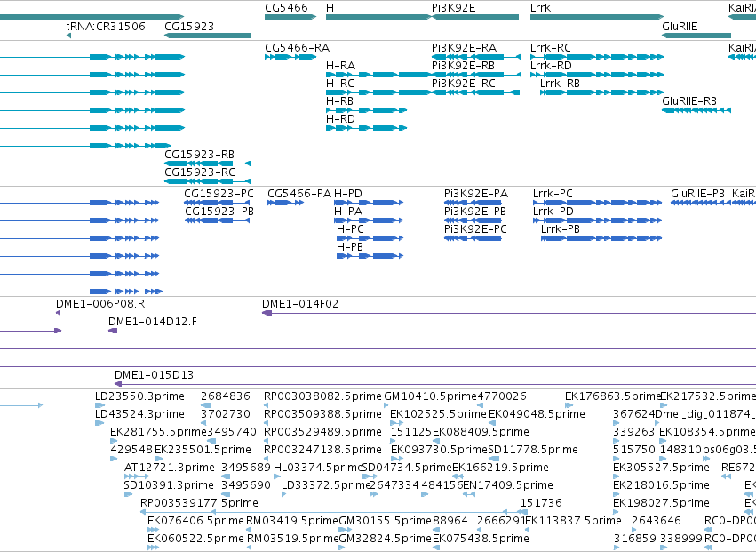Click the Pi3K92E-RA transcript
Image resolution: width=756 pixels, height=552 pixels.
pos(476,57)
